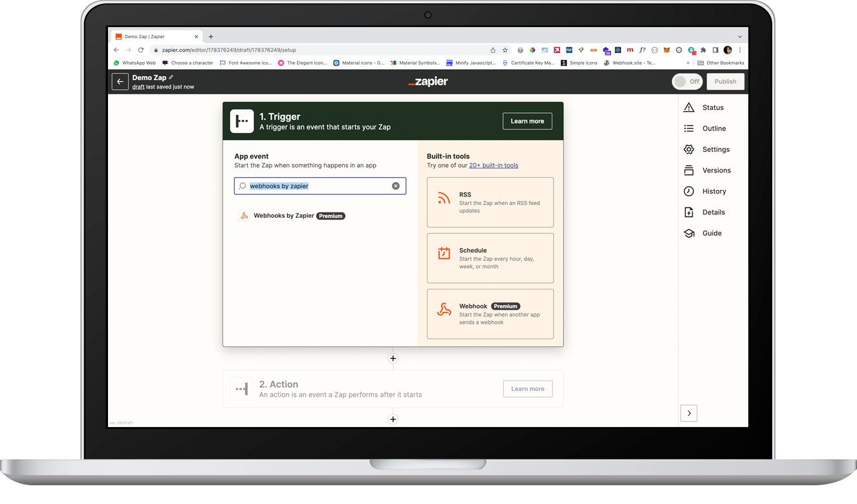Open a new browser tab
Image resolution: width=857 pixels, height=504 pixels.
pos(211,37)
